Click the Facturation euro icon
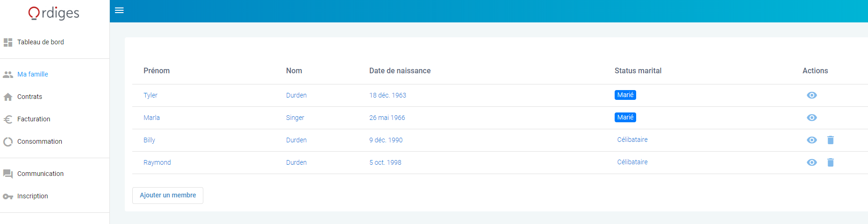This screenshot has width=868, height=224. tap(8, 119)
